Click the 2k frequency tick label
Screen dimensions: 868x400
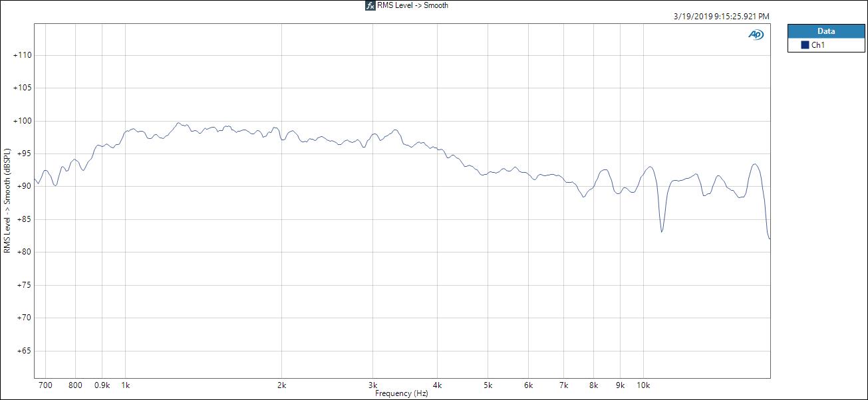(282, 385)
